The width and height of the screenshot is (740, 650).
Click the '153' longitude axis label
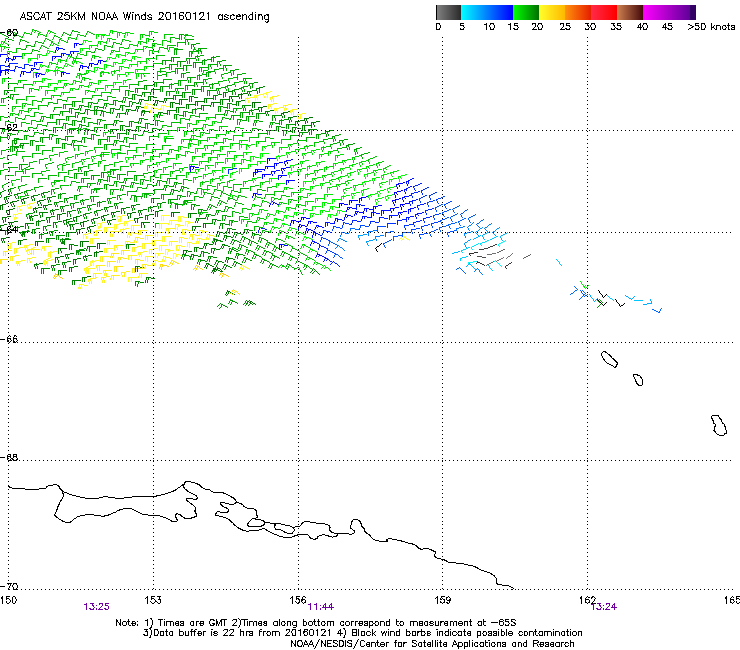(x=153, y=600)
